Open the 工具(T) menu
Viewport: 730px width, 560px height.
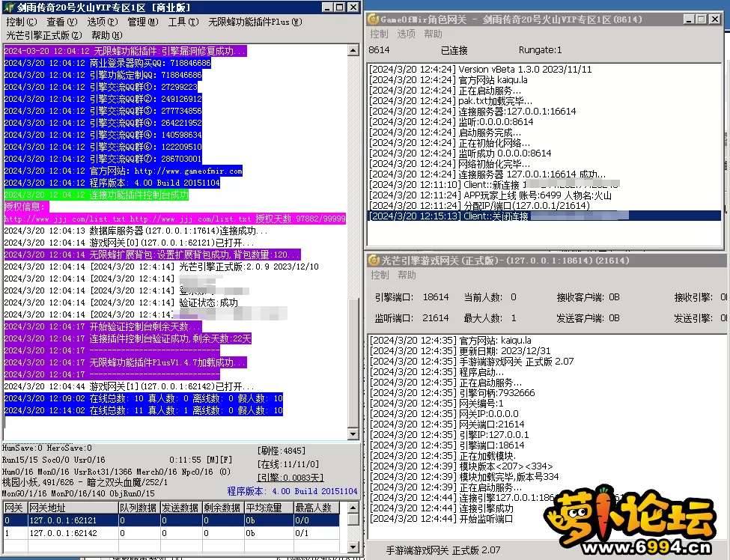(183, 22)
